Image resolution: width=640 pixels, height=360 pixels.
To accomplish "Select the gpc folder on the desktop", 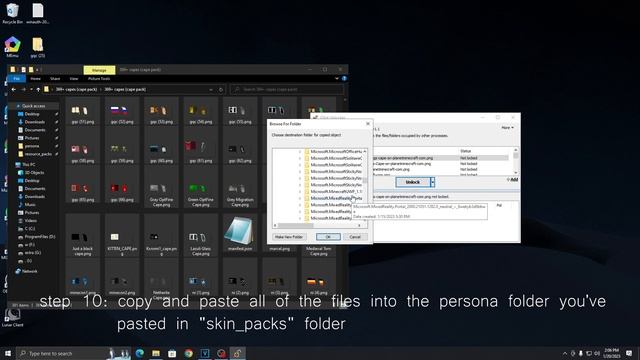I will click(x=38, y=47).
